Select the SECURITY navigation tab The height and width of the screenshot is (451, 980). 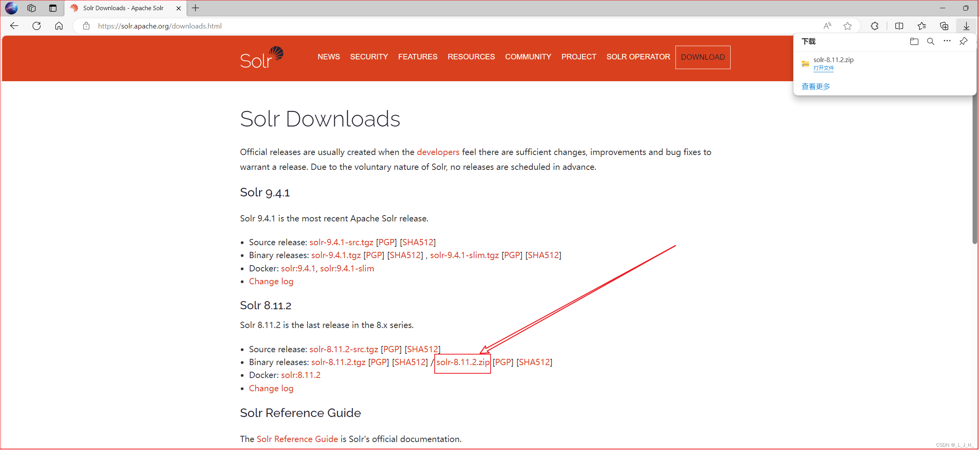coord(369,57)
